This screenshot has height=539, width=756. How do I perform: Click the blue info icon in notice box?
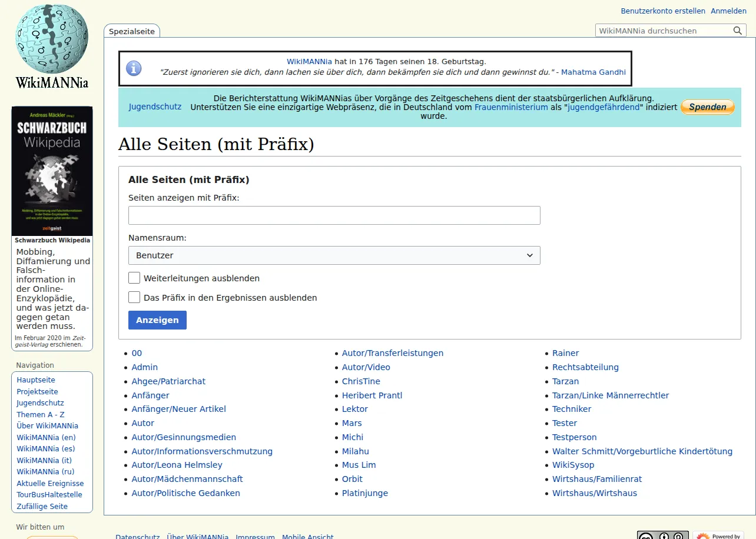[134, 68]
